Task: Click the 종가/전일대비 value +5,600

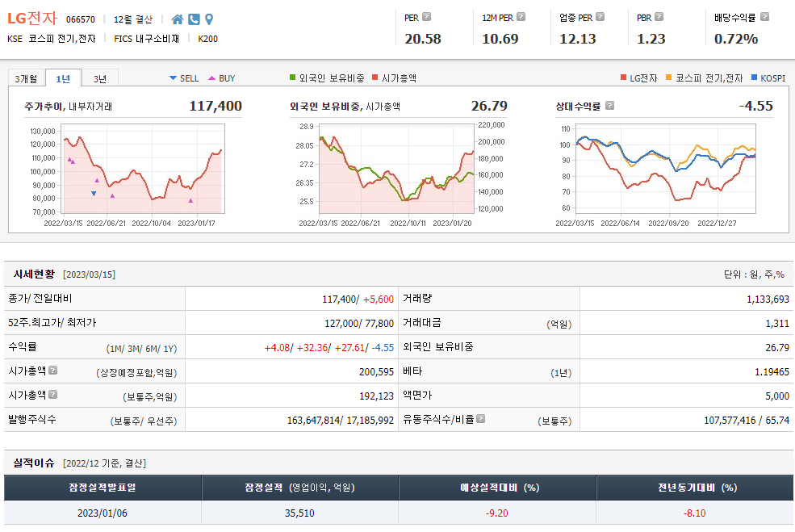Action: point(379,300)
